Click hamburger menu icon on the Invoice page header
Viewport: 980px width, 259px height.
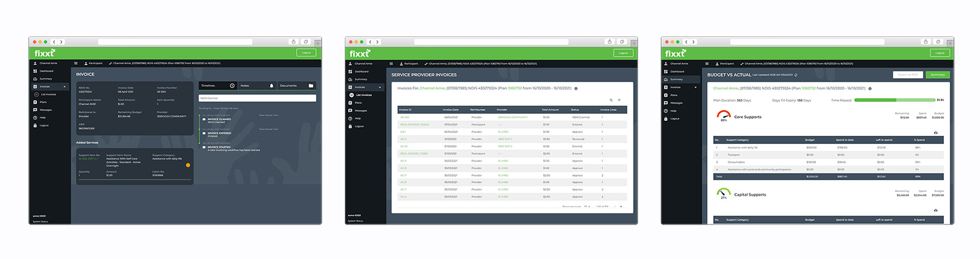coord(76,63)
